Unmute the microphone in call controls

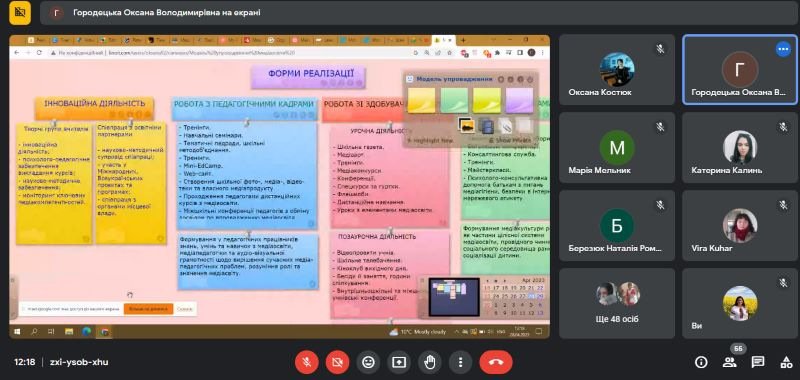tap(307, 362)
